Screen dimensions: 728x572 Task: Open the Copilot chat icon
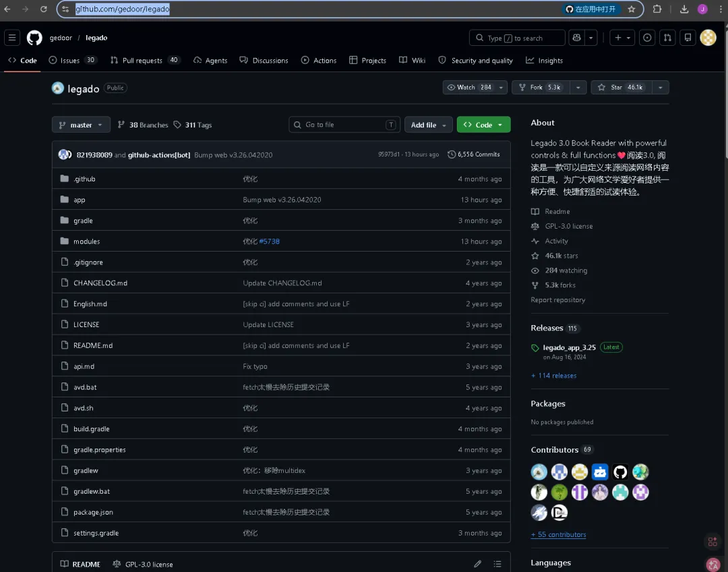tap(576, 38)
